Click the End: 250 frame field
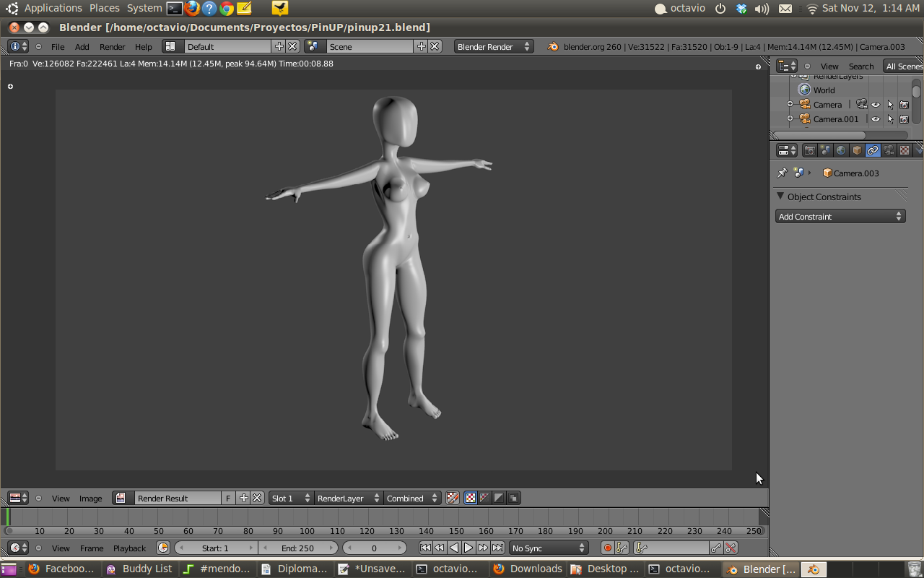924x578 pixels. pos(297,548)
